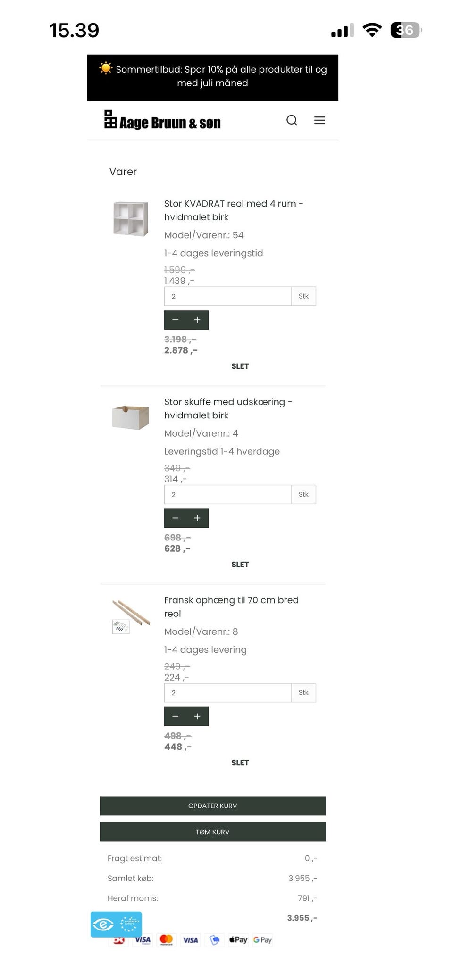
Task: Increase quantity of Stor KVADRAT reol
Action: [197, 320]
